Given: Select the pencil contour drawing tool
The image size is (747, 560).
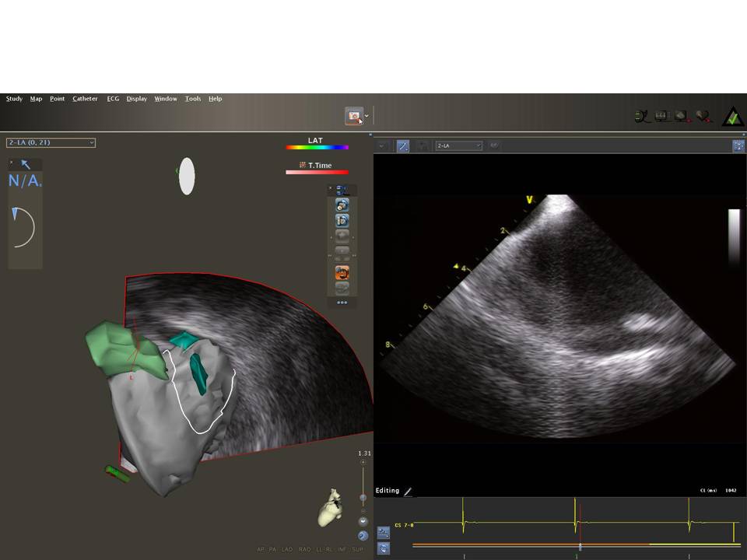Looking at the screenshot, I should point(402,145).
